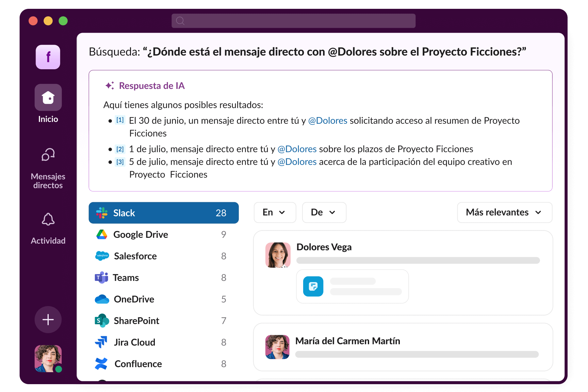Open the workspace 'f' icon
Viewport: 588px width, 392px height.
48,57
